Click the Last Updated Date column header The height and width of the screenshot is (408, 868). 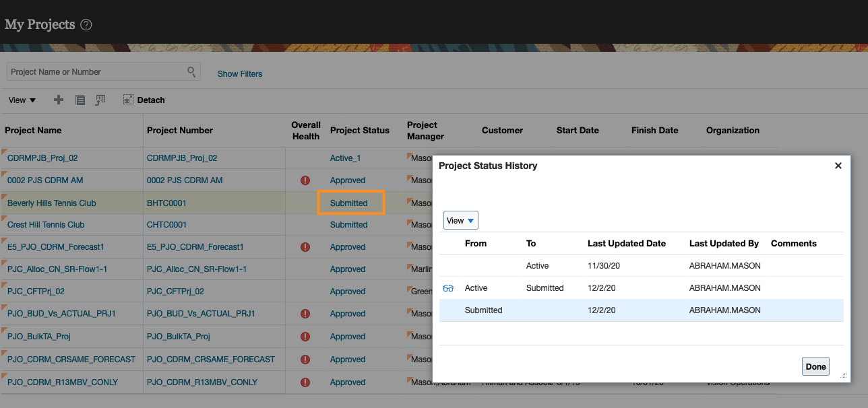coord(626,244)
